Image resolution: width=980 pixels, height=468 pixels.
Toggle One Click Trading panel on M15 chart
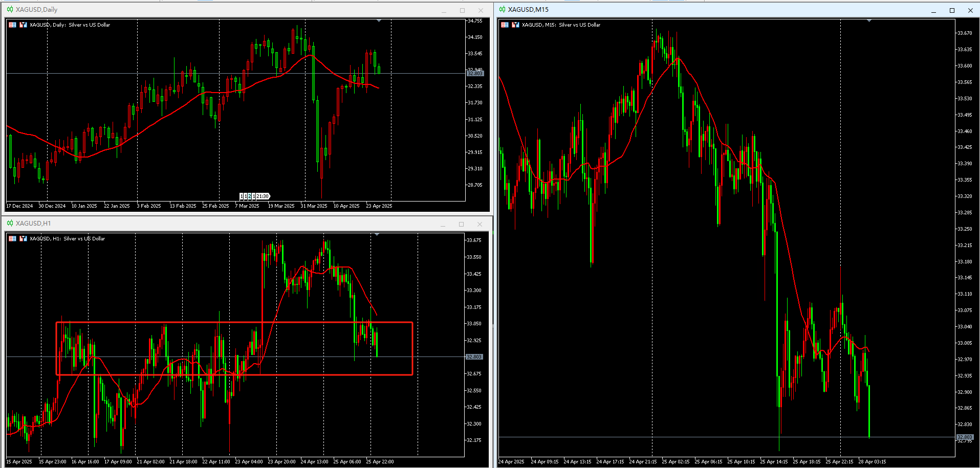pyautogui.click(x=505, y=25)
